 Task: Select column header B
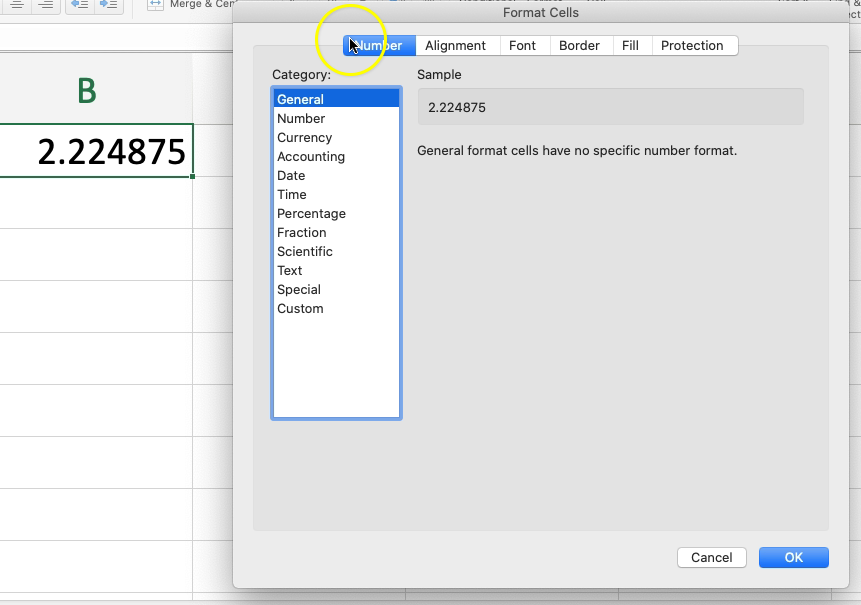[x=87, y=90]
